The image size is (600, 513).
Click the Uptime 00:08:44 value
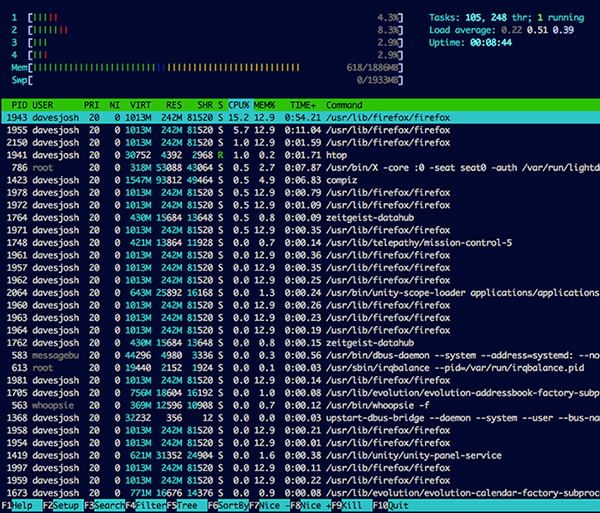pos(491,42)
